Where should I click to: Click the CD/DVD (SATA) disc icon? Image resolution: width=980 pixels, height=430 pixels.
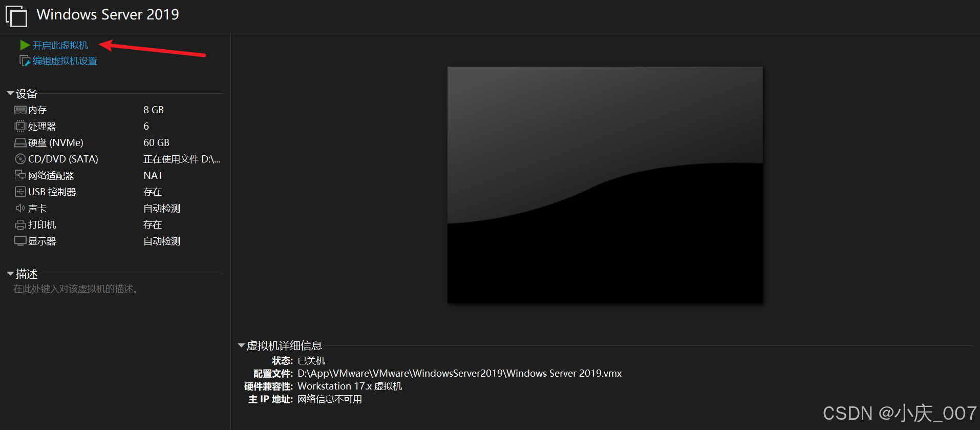pos(20,159)
